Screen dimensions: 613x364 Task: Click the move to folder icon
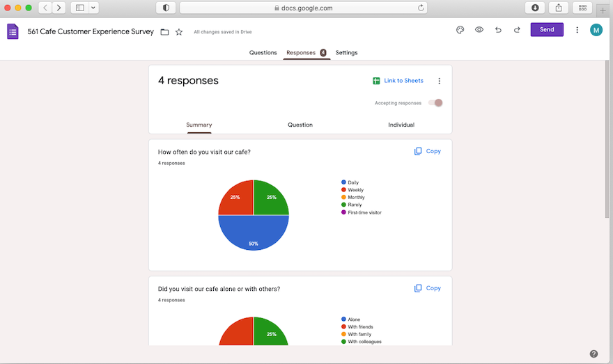164,32
